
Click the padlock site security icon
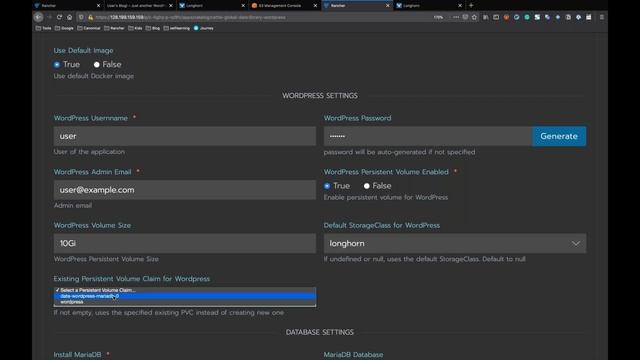pos(91,17)
